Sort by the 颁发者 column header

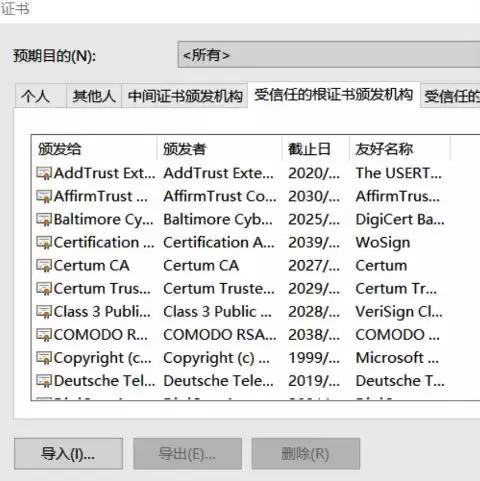pos(220,149)
